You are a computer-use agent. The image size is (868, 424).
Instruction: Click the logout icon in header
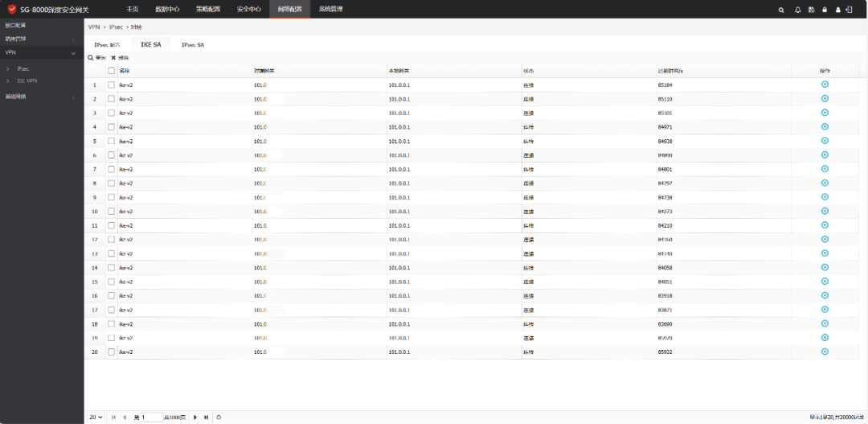(849, 10)
